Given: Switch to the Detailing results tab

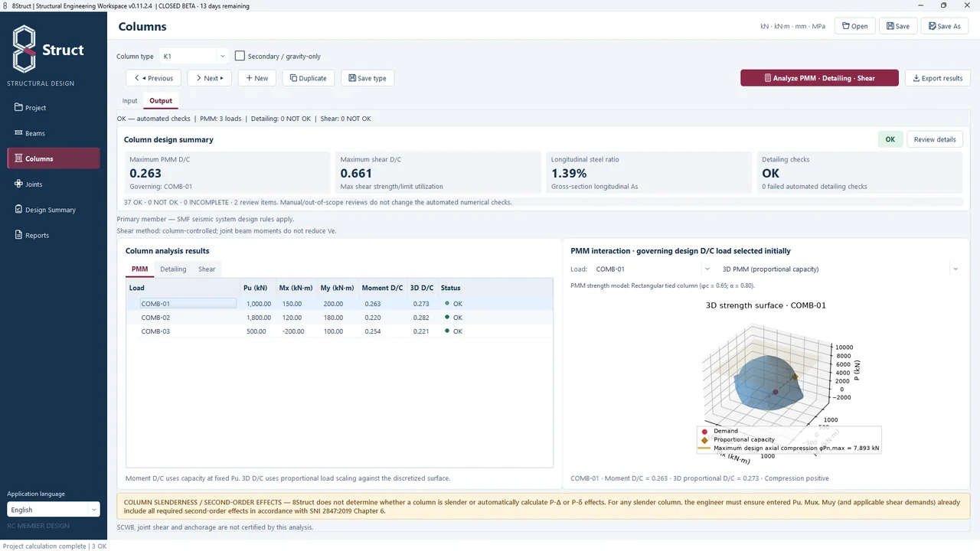Looking at the screenshot, I should [x=173, y=269].
